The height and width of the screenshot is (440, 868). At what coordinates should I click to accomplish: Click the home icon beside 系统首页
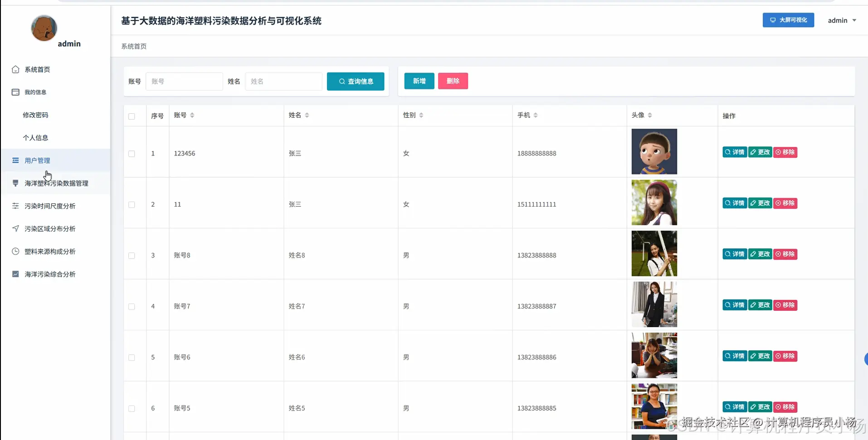[15, 69]
